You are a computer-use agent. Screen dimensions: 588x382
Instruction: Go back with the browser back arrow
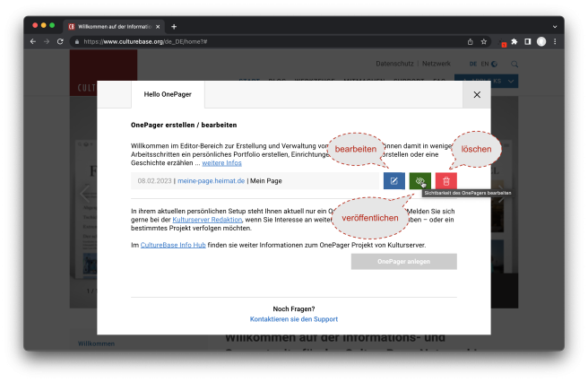click(x=33, y=41)
